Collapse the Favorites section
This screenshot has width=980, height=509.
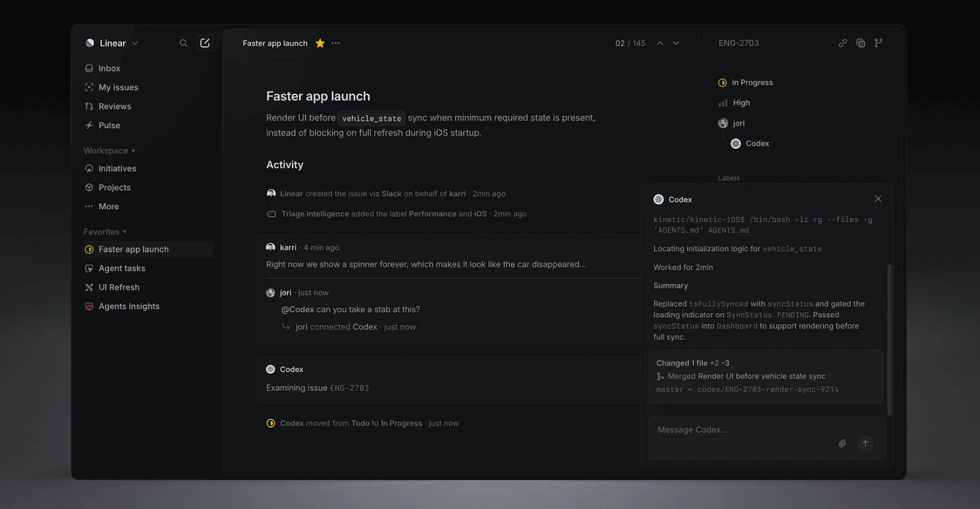pyautogui.click(x=105, y=232)
